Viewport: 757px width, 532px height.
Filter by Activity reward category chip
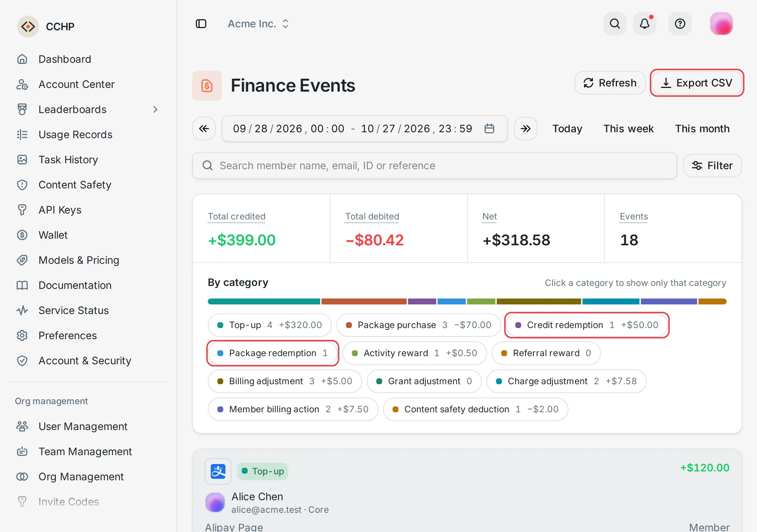coord(414,353)
